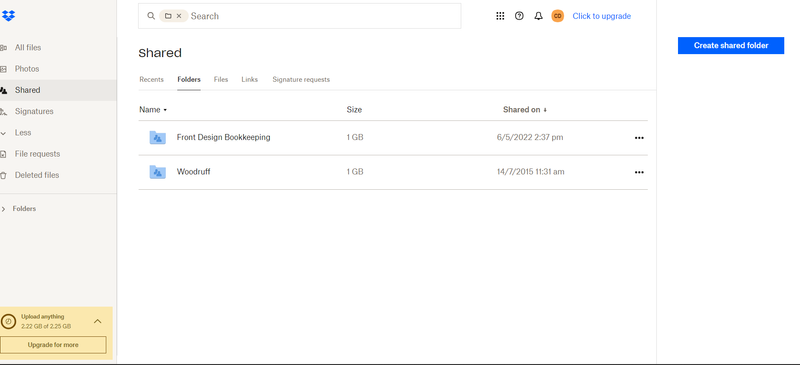Sort by Name column dropdown
800x365 pixels.
[x=153, y=110]
